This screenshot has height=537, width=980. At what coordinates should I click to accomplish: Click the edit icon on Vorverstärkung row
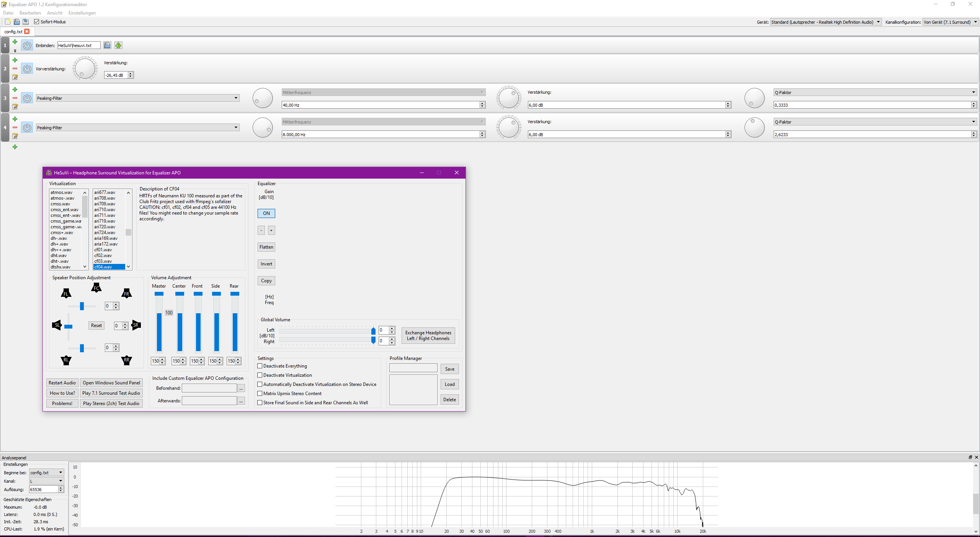click(15, 77)
